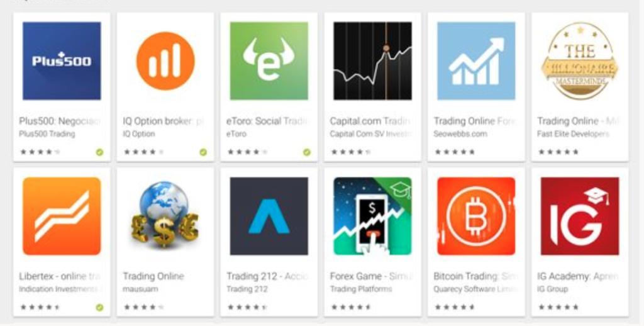Click the globe with currency symbols icon
This screenshot has height=326, width=644.
click(x=165, y=215)
